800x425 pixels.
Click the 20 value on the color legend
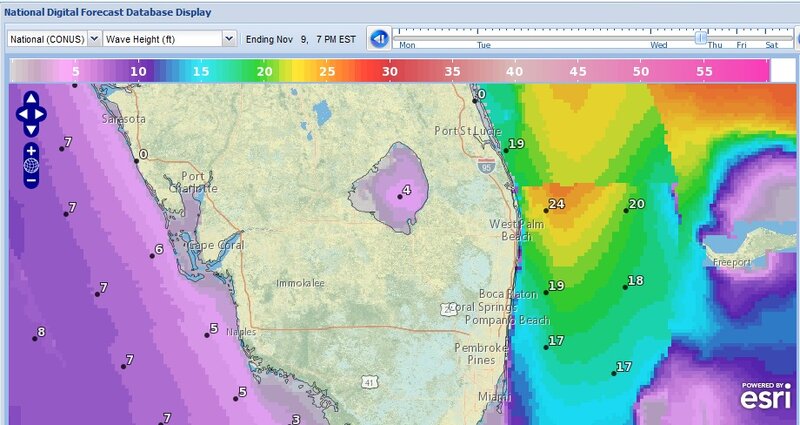264,72
